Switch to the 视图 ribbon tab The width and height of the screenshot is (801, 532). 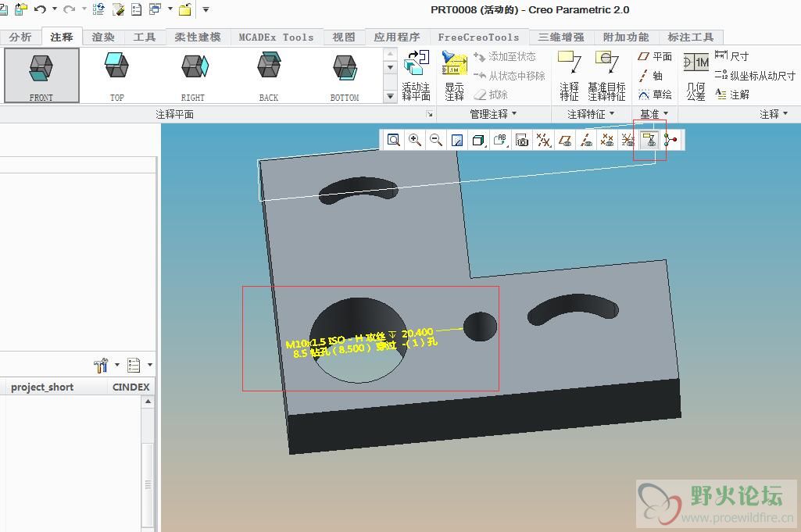click(x=344, y=37)
